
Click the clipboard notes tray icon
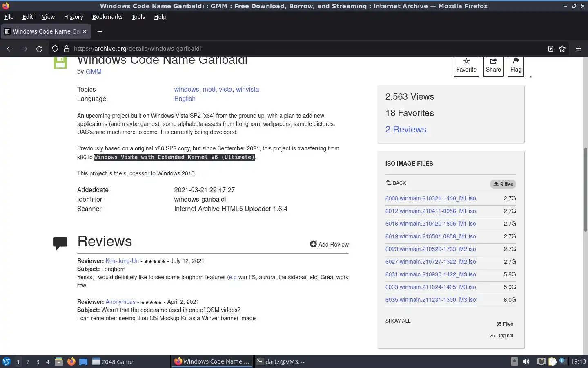coord(552,361)
